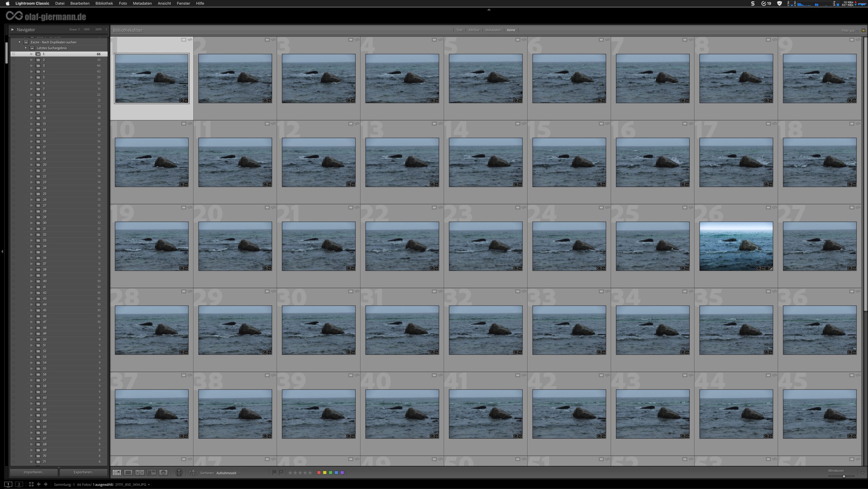Go forward with right arrow in filmstrip bar
868x489 pixels.
[46, 485]
